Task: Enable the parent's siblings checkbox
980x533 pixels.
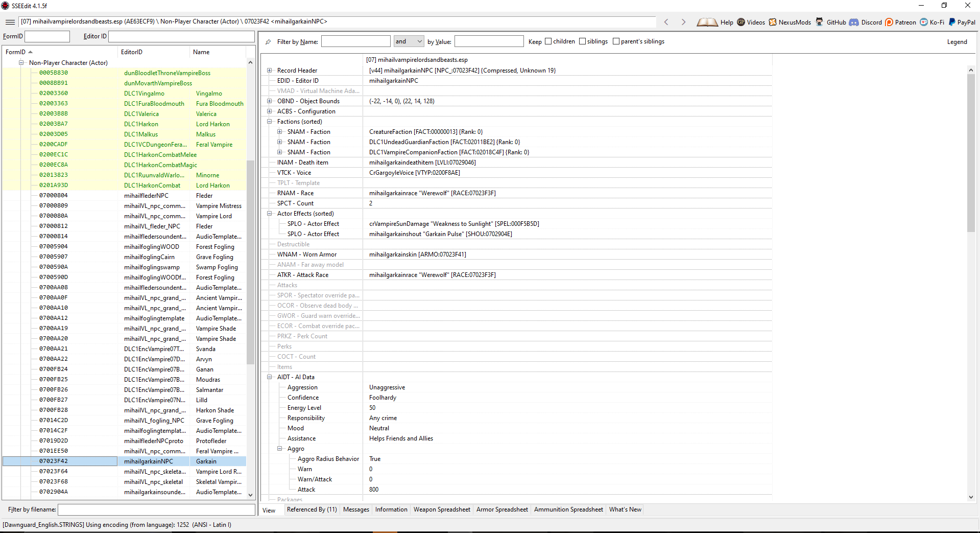Action: point(616,41)
